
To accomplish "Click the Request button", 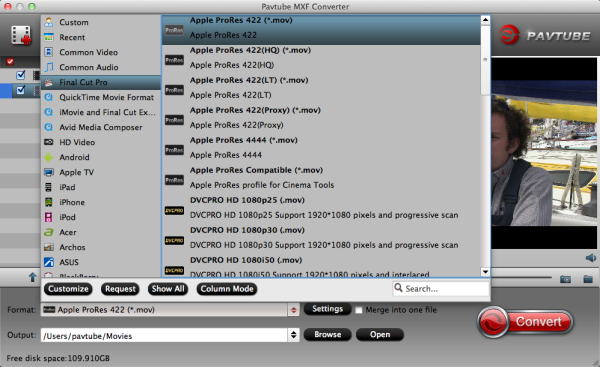I will pyautogui.click(x=120, y=289).
